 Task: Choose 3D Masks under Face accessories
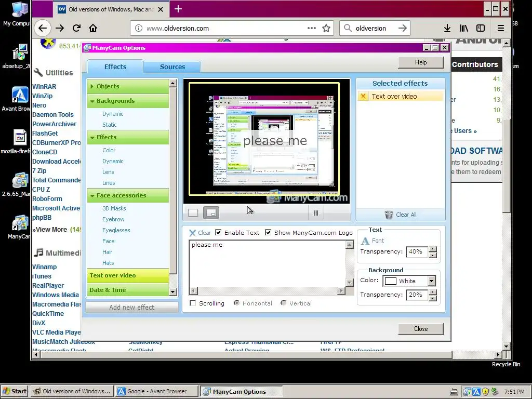coord(114,208)
